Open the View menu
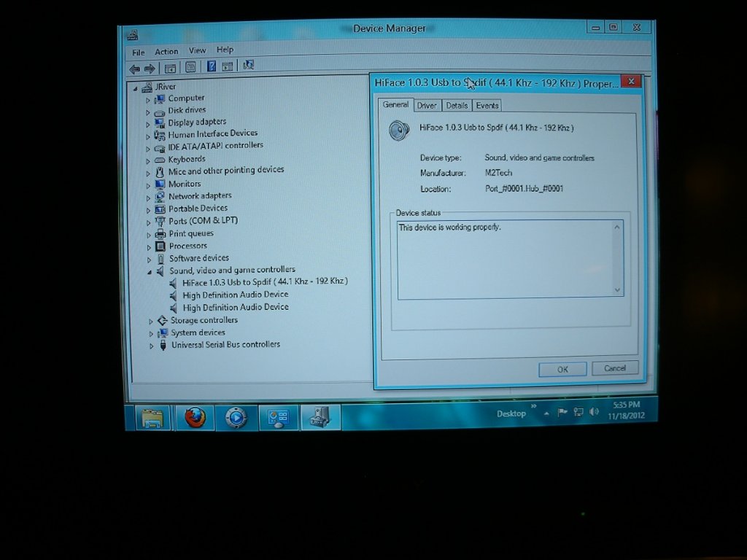Image resolution: width=747 pixels, height=560 pixels. pos(197,50)
